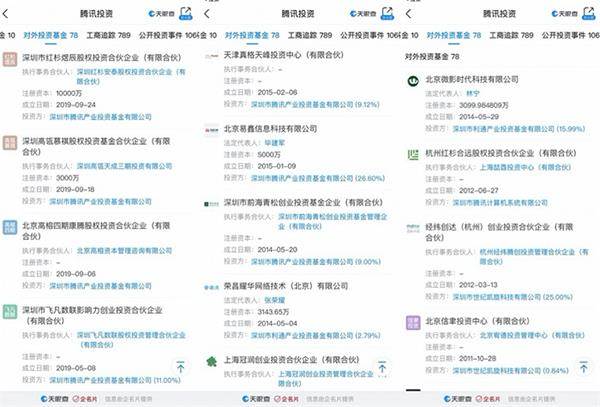Tap the back arrow in the middle screenshot

(x=207, y=14)
